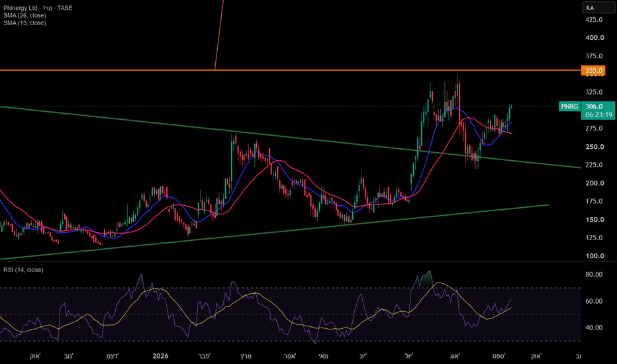Click the 425.0 price scale value

(x=594, y=20)
